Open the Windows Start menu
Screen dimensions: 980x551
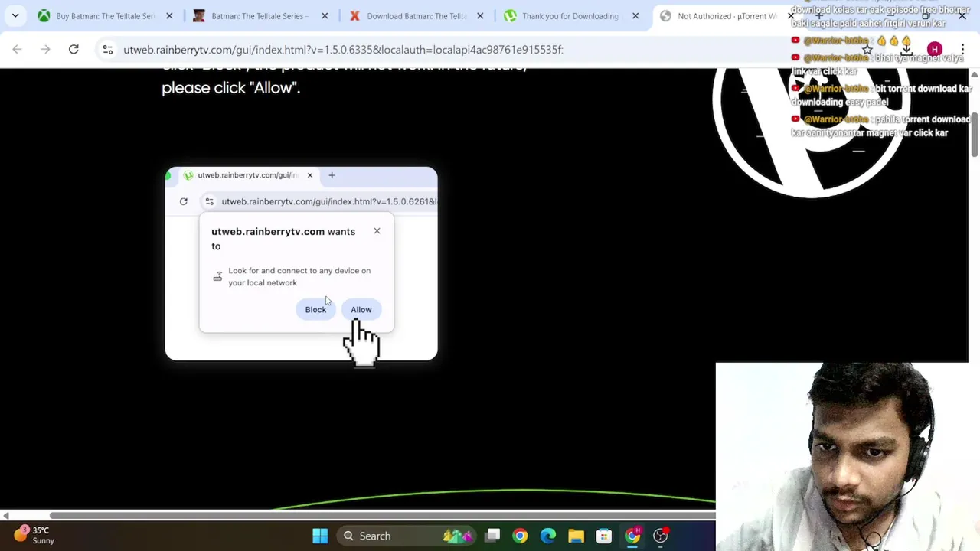click(320, 536)
